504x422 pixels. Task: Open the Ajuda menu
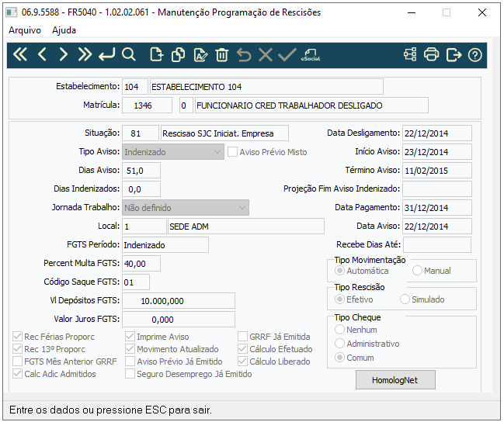[64, 30]
